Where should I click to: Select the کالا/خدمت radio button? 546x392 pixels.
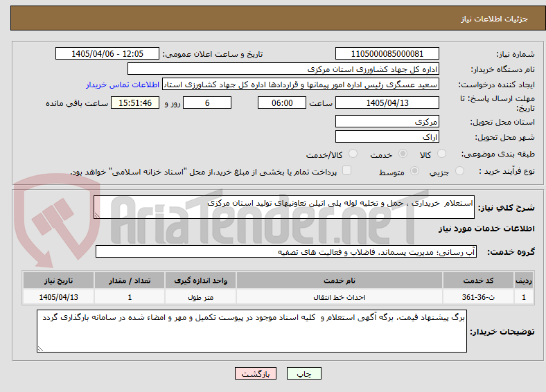coord(353,154)
